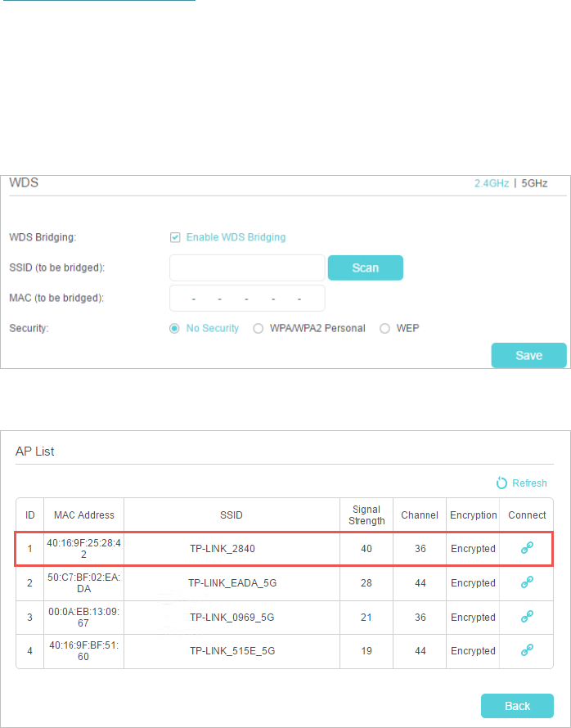Click connect icon for TP-LINK_EADA_5G
The height and width of the screenshot is (728, 571).
click(527, 582)
